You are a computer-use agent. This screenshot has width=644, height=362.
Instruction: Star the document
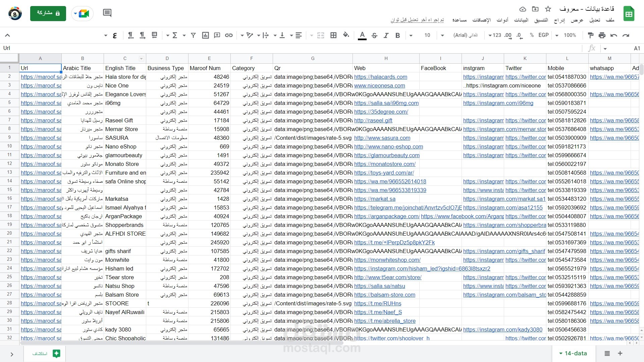548,9
